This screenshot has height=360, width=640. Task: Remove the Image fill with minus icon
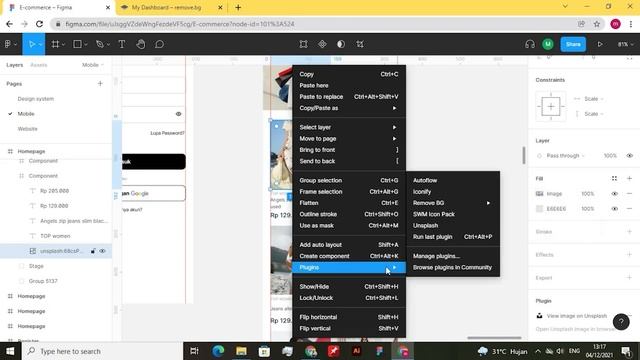tap(629, 193)
